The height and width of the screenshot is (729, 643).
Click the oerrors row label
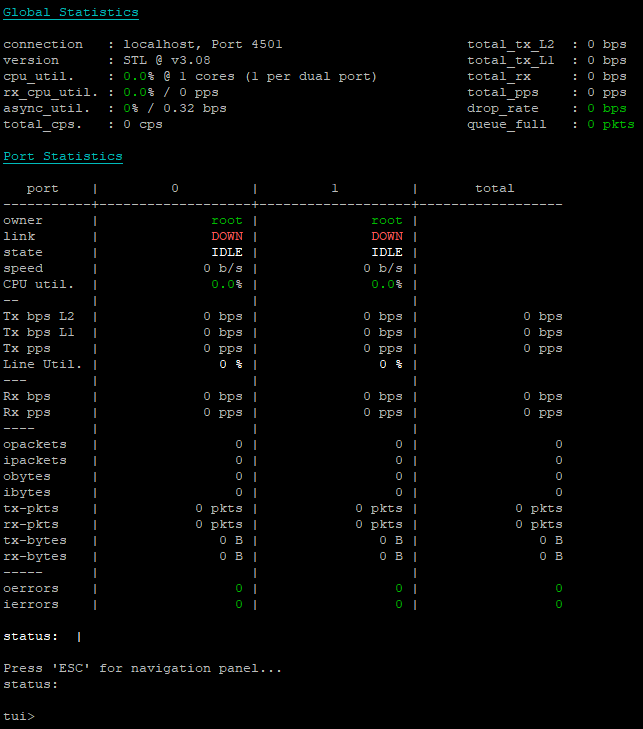[x=31, y=589]
